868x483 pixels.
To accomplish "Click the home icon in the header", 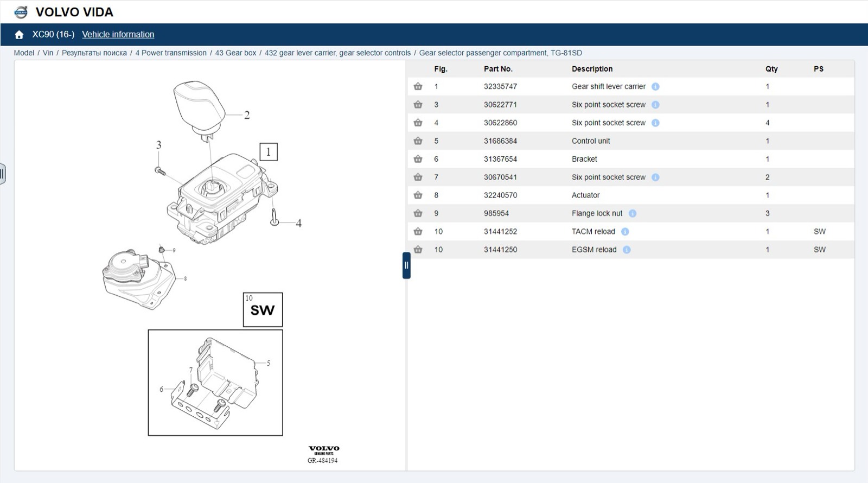I will 19,35.
